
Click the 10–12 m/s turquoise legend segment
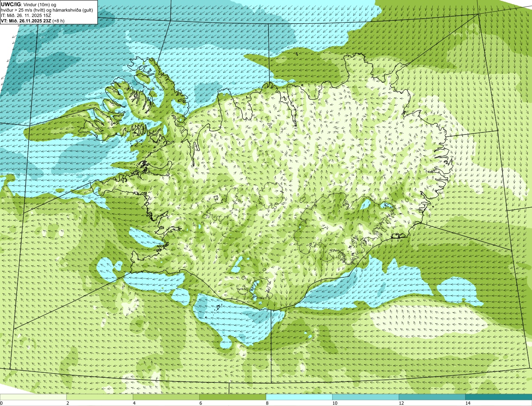(366, 397)
